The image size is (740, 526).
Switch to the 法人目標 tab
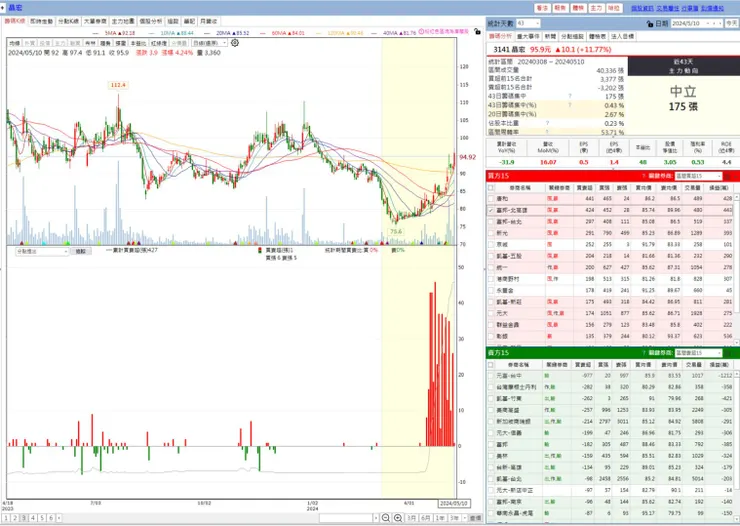[x=622, y=36]
